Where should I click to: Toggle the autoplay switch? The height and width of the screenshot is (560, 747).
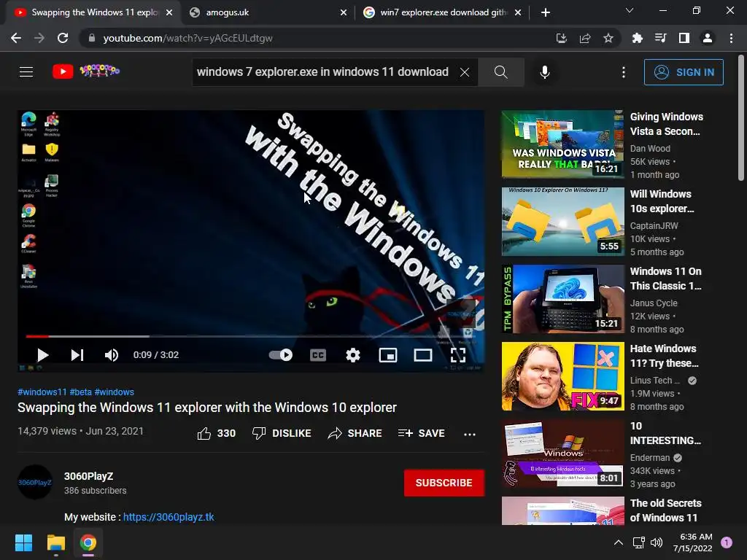point(281,355)
